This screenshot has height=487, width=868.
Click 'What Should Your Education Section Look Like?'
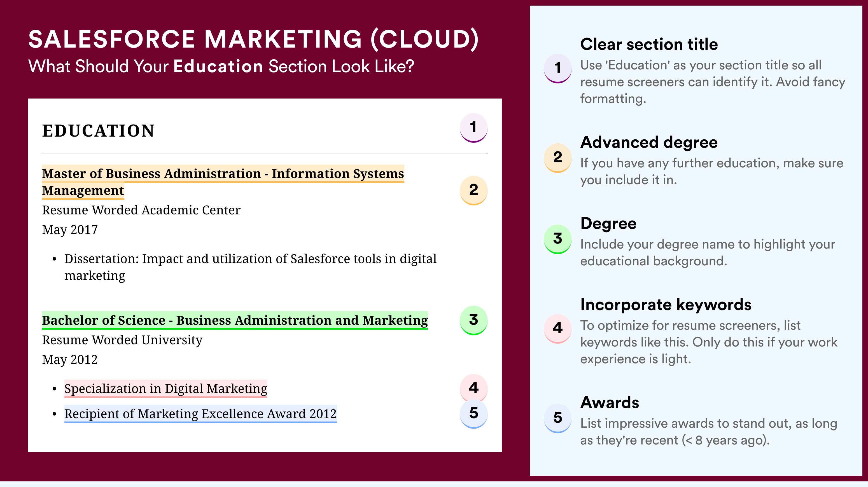click(x=221, y=66)
